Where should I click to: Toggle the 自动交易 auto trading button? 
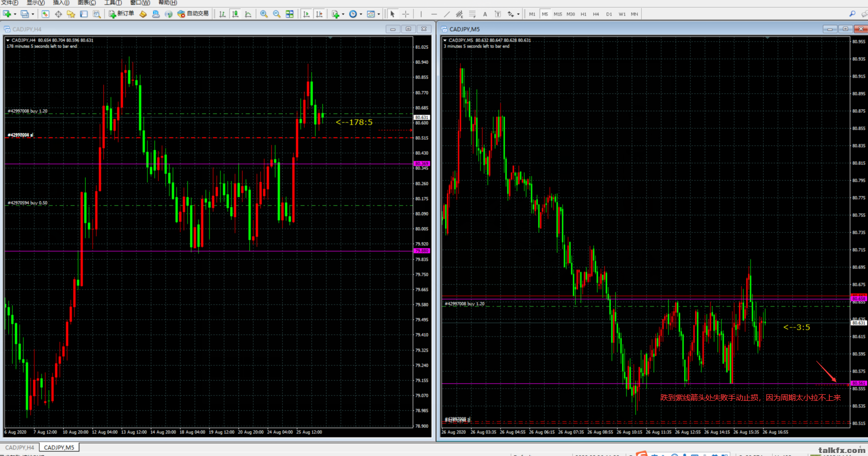coord(193,14)
